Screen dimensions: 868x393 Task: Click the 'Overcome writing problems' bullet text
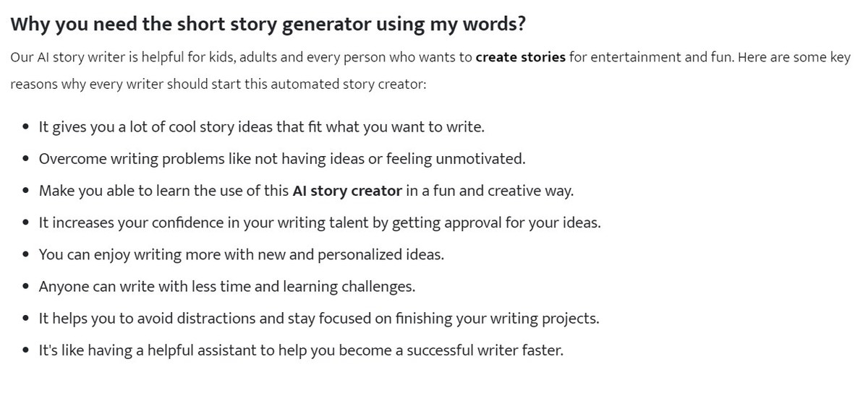pyautogui.click(x=282, y=159)
